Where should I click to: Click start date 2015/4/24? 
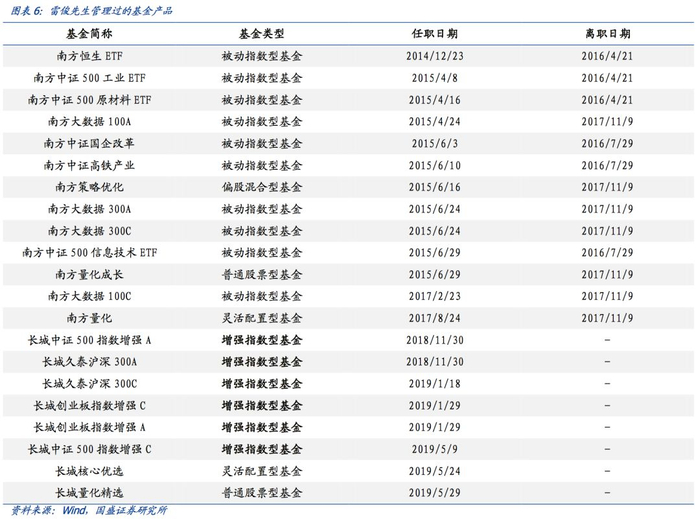click(x=434, y=121)
